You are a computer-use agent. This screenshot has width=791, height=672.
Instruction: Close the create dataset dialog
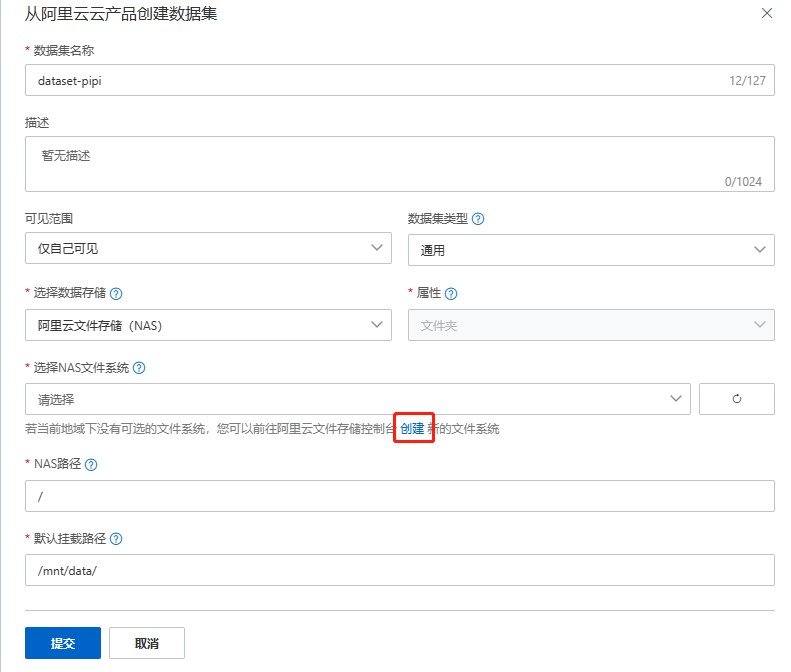click(767, 13)
